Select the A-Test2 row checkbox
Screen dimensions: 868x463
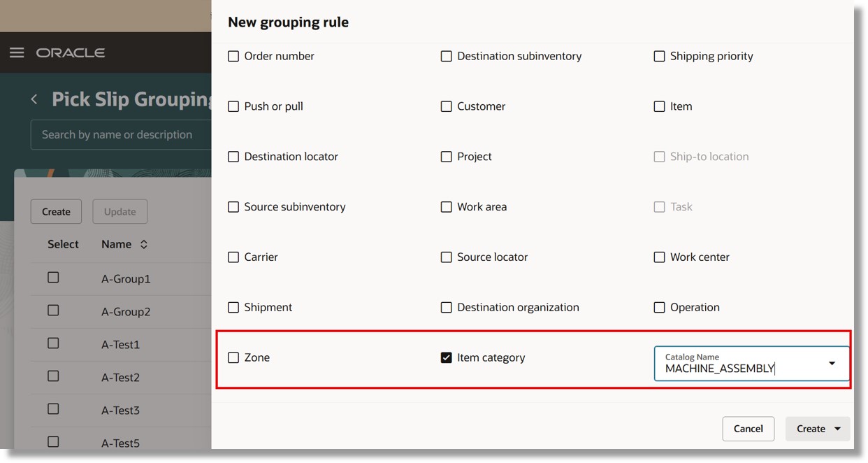tap(52, 376)
